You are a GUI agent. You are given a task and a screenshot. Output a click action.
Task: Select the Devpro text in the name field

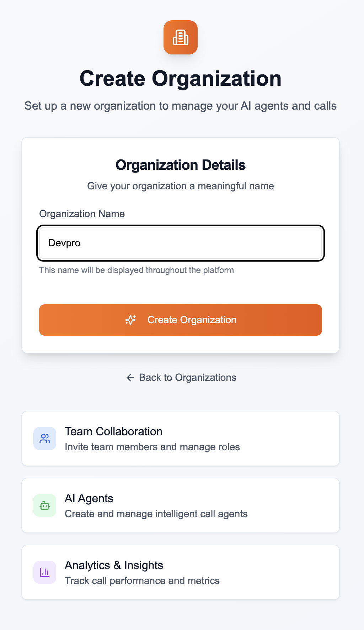pyautogui.click(x=64, y=243)
